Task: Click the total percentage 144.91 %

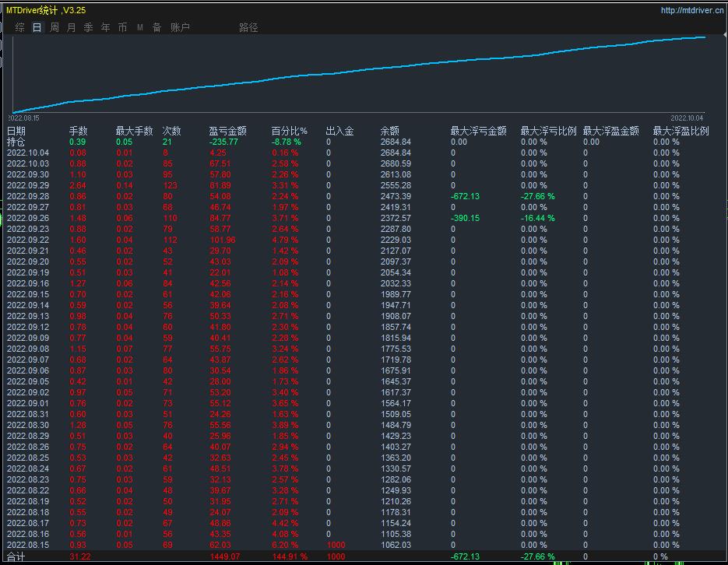Action: [290, 556]
